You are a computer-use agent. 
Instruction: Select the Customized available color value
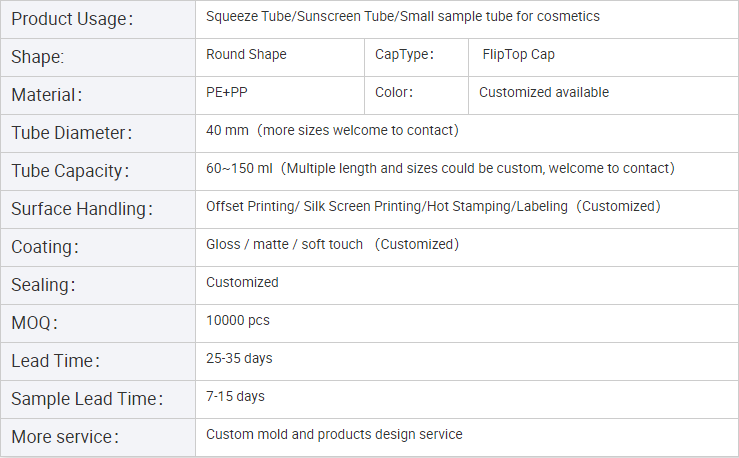pos(543,93)
